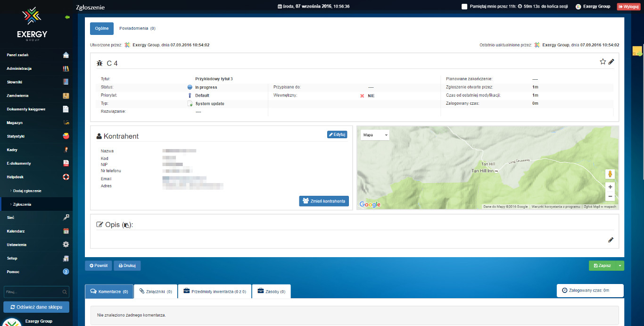
Task: Expand the Zapisz dropdown arrow
Action: point(620,266)
